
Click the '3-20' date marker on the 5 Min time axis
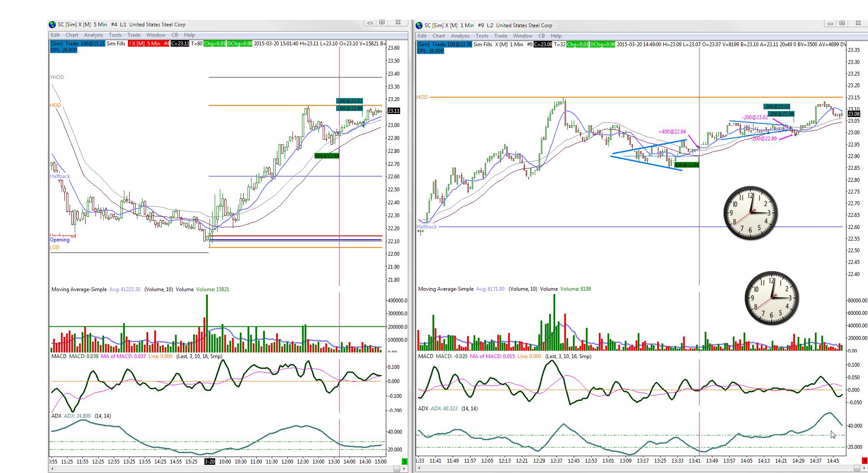[x=210, y=462]
